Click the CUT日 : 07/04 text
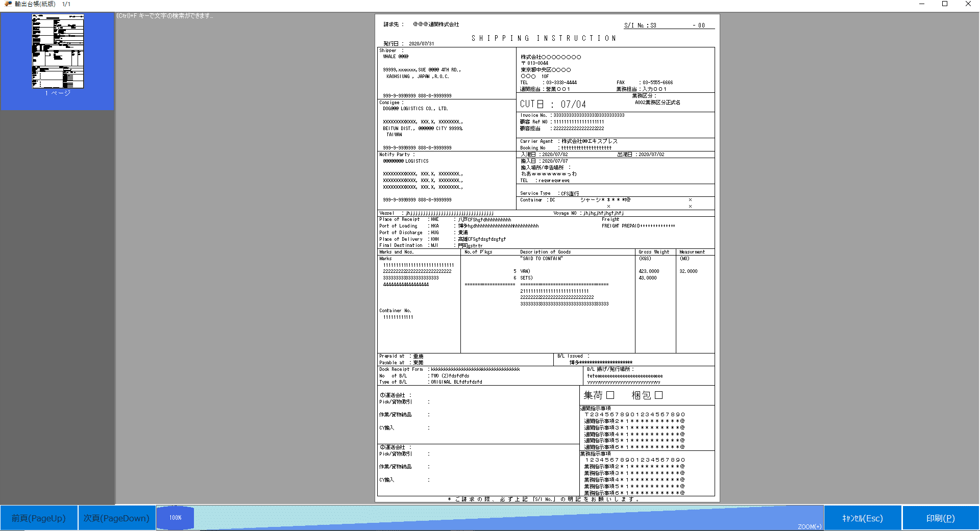This screenshot has width=980, height=531. (553, 104)
